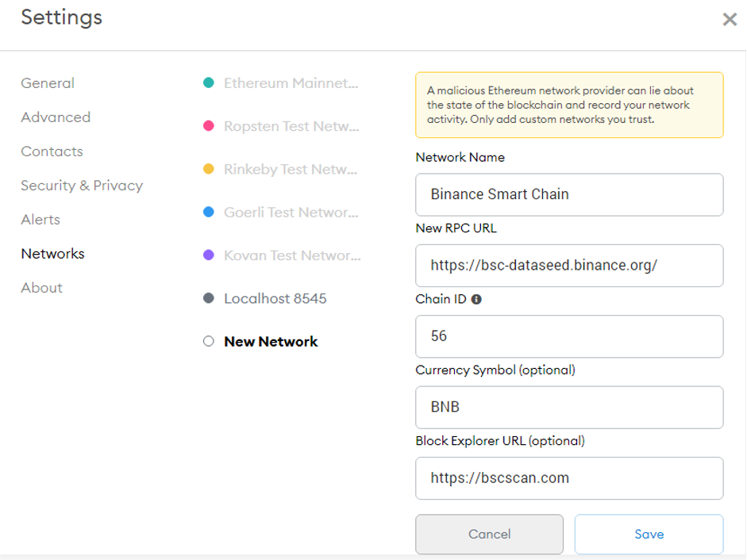
Task: Go to Security & Privacy settings
Action: point(82,185)
